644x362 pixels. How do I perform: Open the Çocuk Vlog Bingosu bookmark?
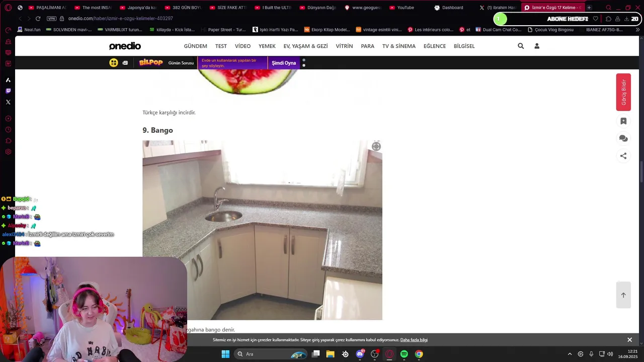(550, 30)
